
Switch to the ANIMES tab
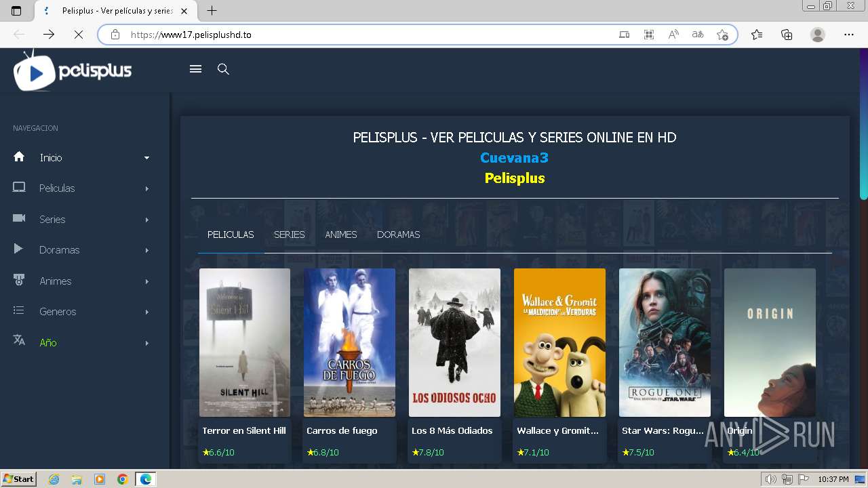(341, 235)
